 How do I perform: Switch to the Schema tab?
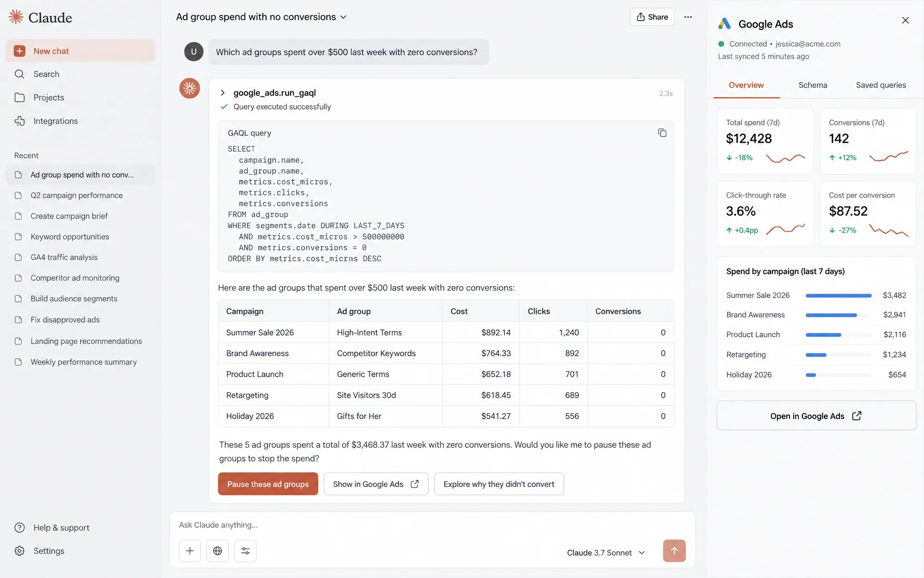[x=813, y=85]
